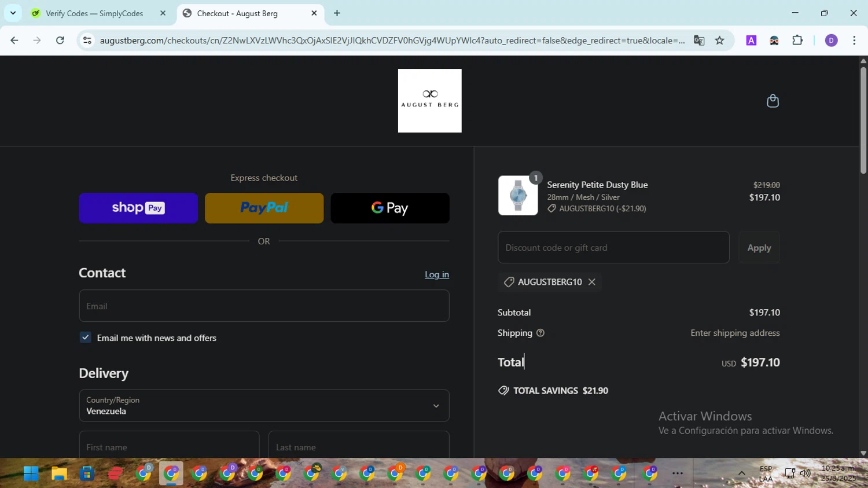The height and width of the screenshot is (488, 868).
Task: View site information icon in address bar
Action: (x=87, y=41)
